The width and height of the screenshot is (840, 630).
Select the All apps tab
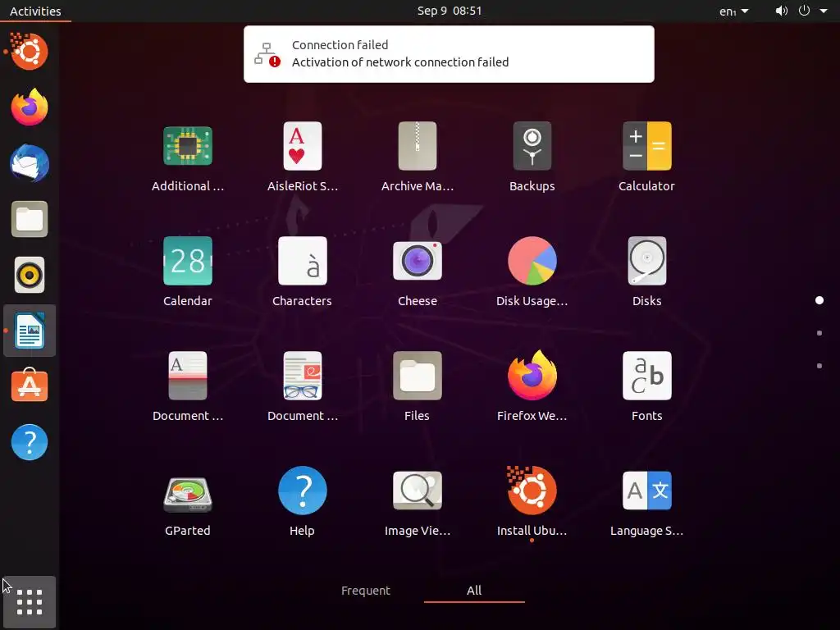coord(474,591)
